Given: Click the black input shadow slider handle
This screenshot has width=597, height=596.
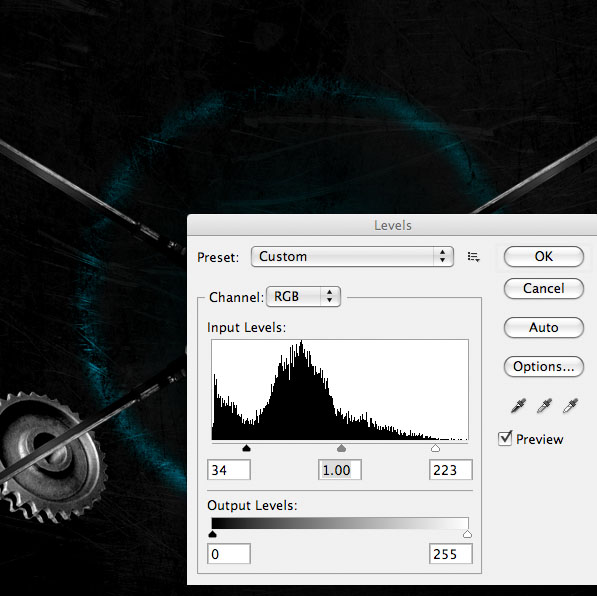Looking at the screenshot, I should coord(246,448).
